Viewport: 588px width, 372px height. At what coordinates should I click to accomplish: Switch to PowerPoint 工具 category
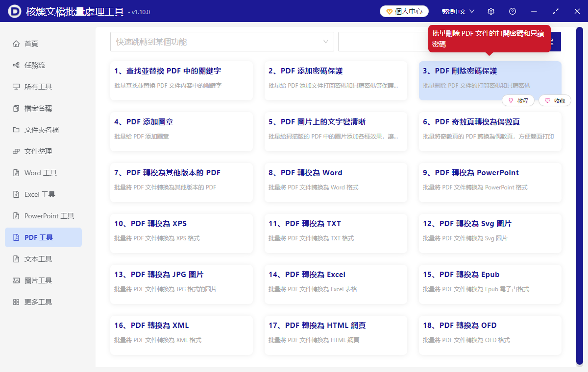pyautogui.click(x=43, y=216)
